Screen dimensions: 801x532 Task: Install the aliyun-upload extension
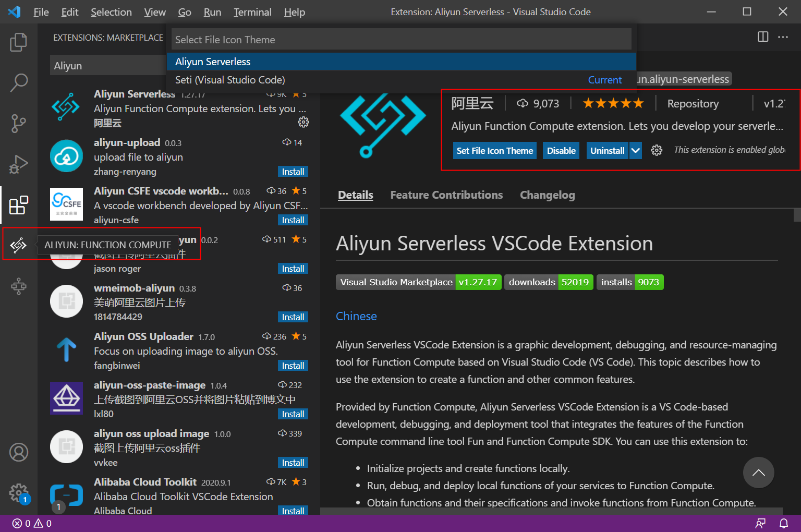click(x=293, y=172)
